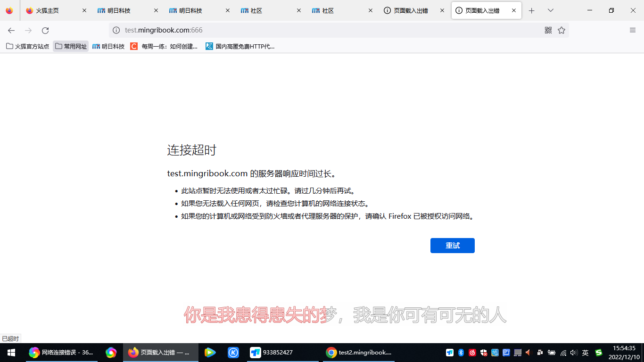The image size is (644, 362).
Task: Open the Wi-Fi network tray icon
Action: point(563,353)
